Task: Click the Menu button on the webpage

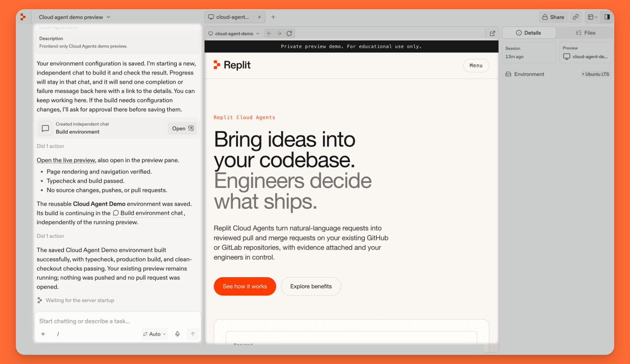Action: [x=476, y=65]
